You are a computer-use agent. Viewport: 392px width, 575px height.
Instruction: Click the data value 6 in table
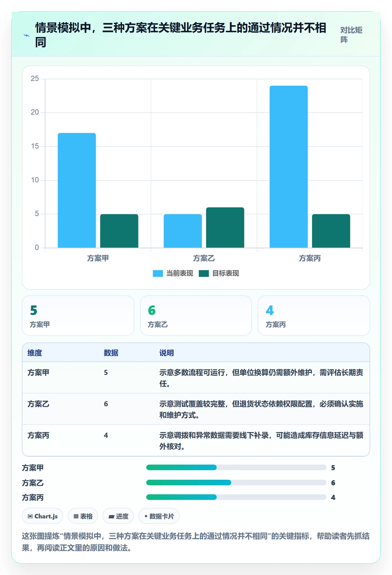pos(106,404)
